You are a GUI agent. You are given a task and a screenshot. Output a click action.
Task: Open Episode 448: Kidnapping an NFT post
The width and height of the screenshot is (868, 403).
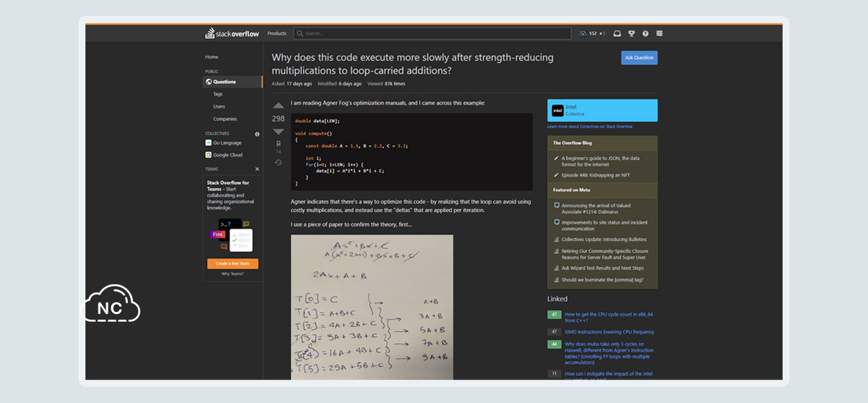596,175
